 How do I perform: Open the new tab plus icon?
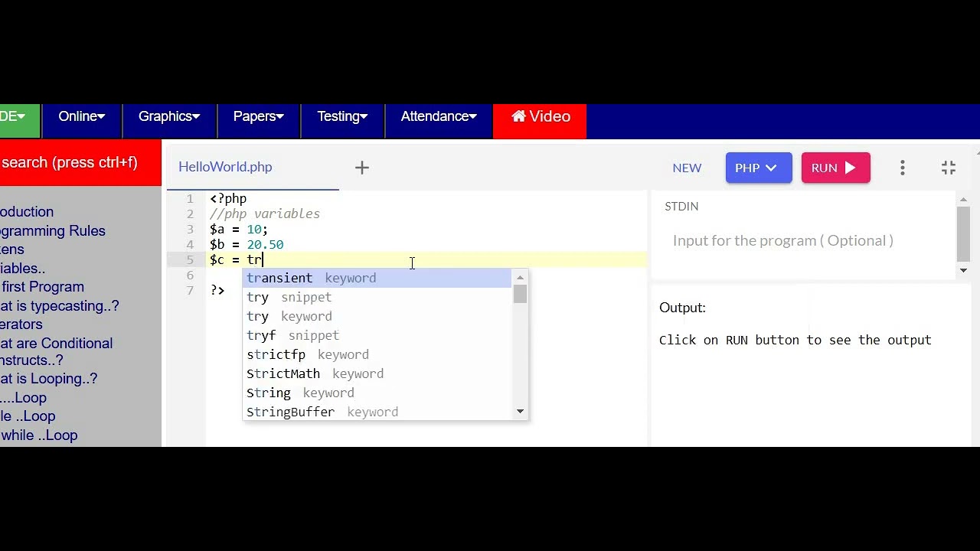[362, 168]
